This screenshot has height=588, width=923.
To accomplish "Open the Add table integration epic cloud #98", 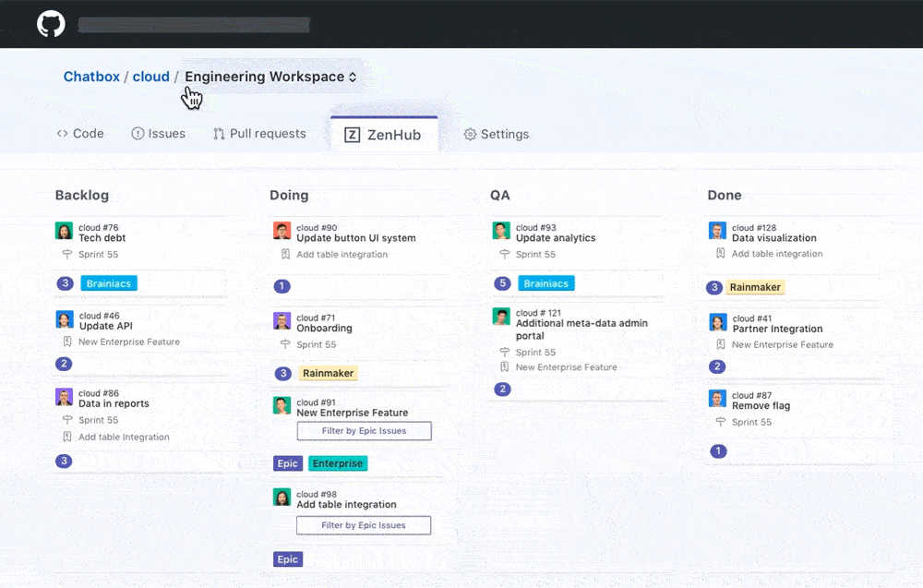I will [x=346, y=504].
